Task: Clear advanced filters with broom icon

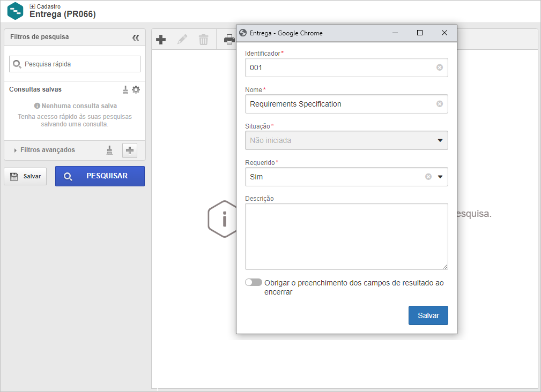Action: (109, 150)
